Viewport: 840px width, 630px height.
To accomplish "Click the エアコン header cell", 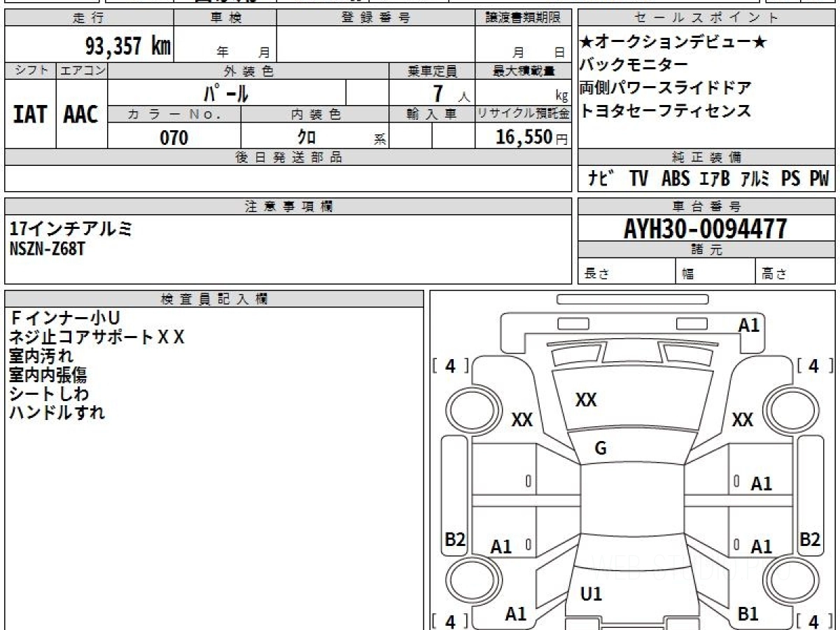I will pyautogui.click(x=82, y=71).
